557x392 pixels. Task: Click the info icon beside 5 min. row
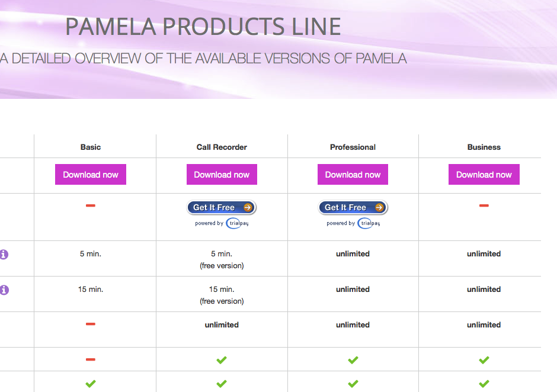(x=4, y=254)
